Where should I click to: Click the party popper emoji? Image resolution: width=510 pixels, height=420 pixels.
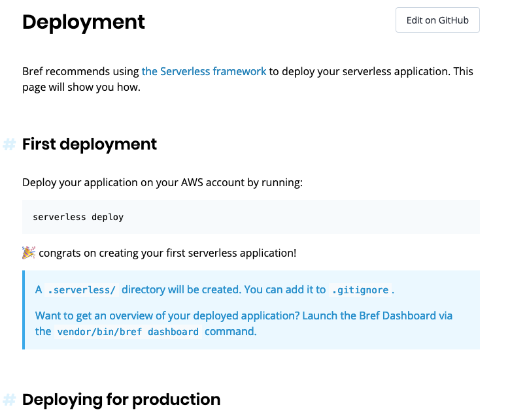29,253
